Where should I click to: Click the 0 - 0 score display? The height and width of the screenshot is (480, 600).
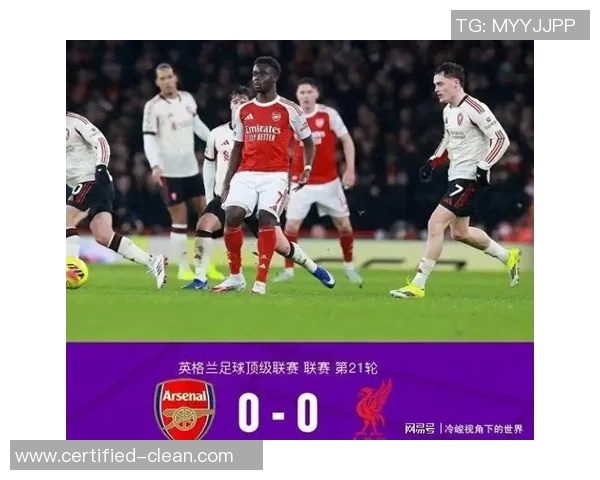click(x=278, y=413)
